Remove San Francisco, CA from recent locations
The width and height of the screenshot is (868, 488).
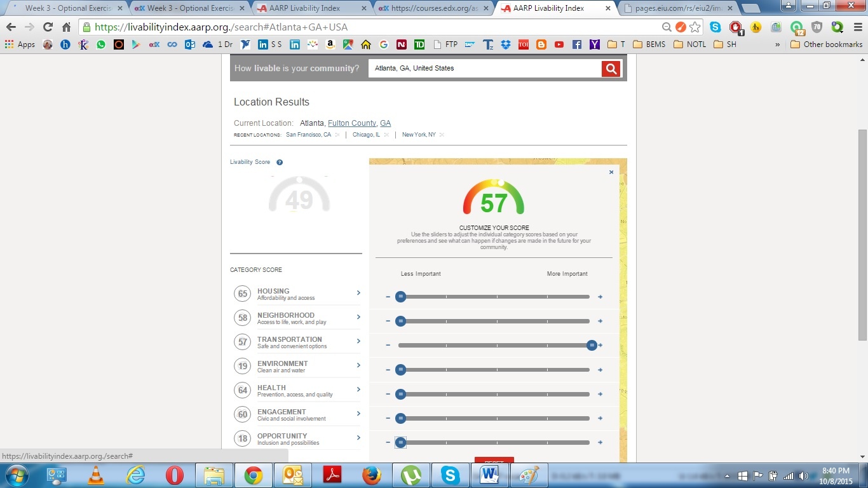337,135
